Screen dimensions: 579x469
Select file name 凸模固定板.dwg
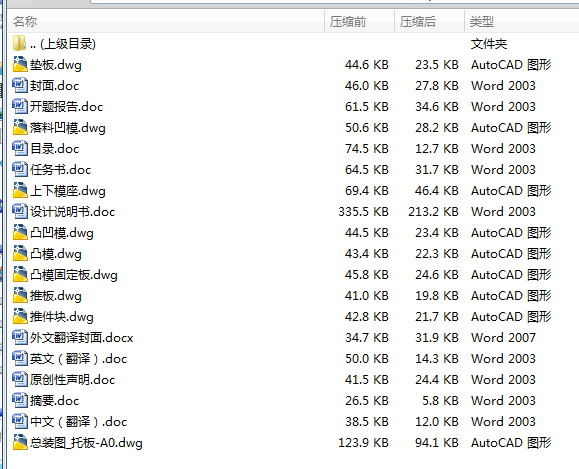coord(74,275)
